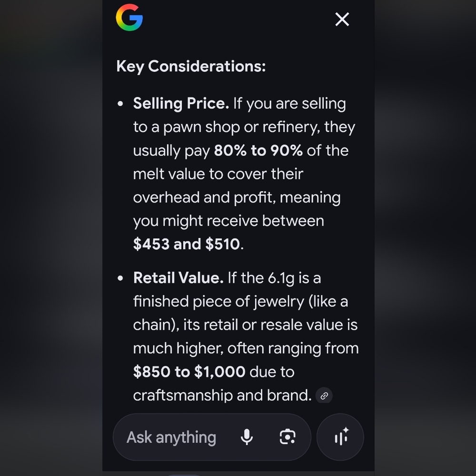Click the line "melt value to cover their"

coord(218,174)
